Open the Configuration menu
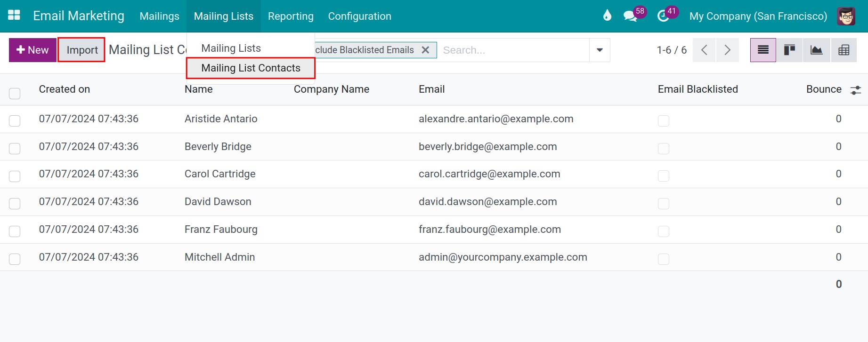Image resolution: width=868 pixels, height=342 pixels. 360,16
